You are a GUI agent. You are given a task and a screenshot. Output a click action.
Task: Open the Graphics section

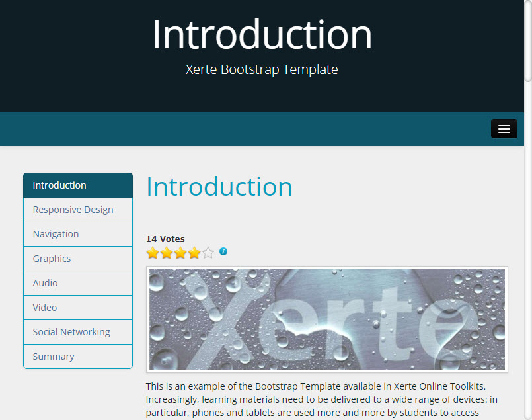78,259
